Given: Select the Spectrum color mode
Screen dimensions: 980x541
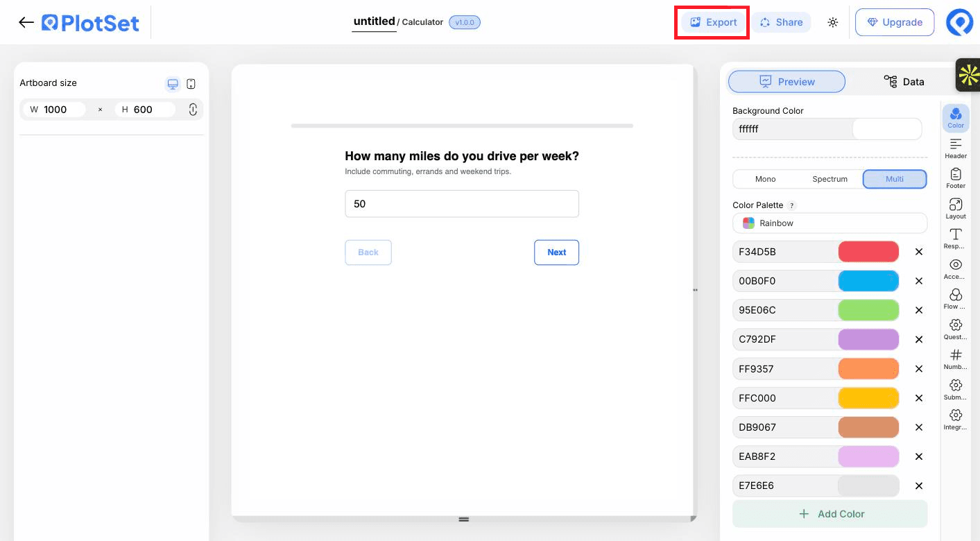Looking at the screenshot, I should point(829,179).
